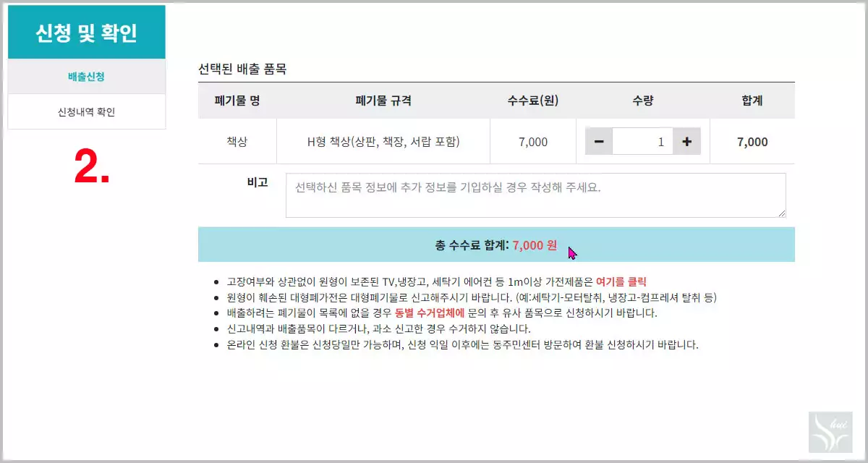Viewport: 868px width, 463px height.
Task: Click the plus button to increase quantity
Action: [x=686, y=141]
